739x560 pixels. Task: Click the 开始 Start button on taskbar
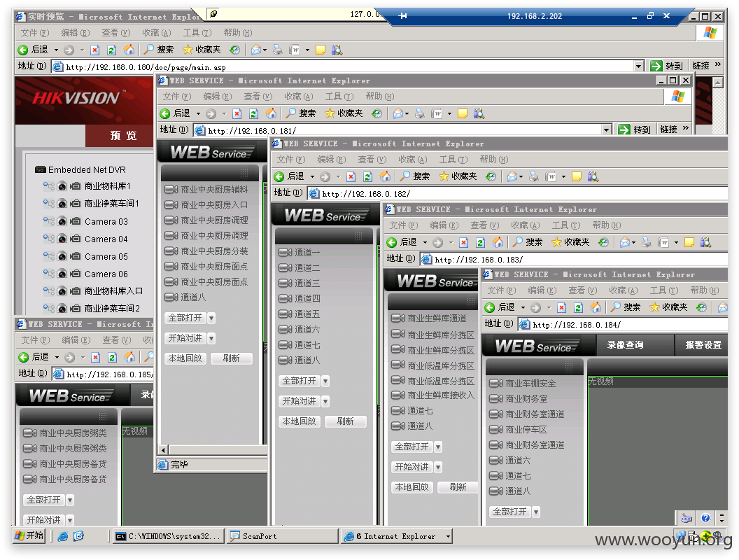[29, 536]
